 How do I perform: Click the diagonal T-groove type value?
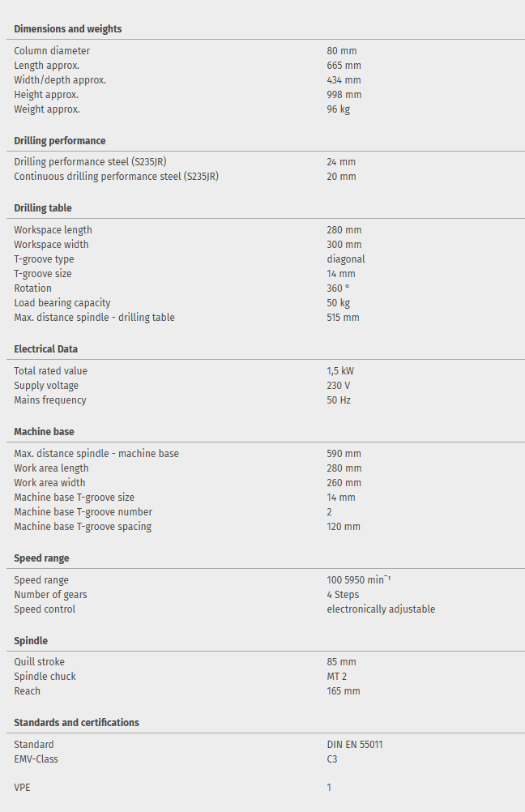click(346, 259)
